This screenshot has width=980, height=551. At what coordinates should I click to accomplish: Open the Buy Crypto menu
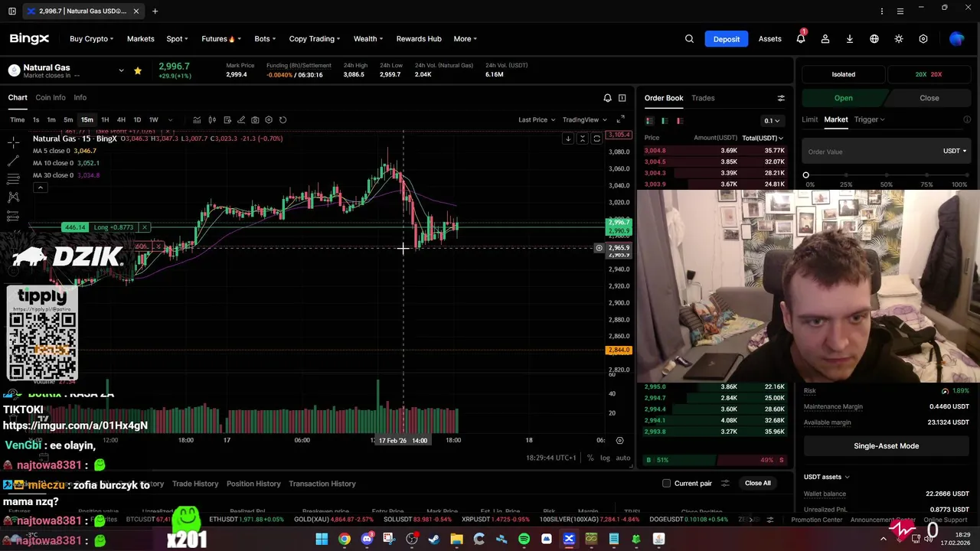pos(91,39)
